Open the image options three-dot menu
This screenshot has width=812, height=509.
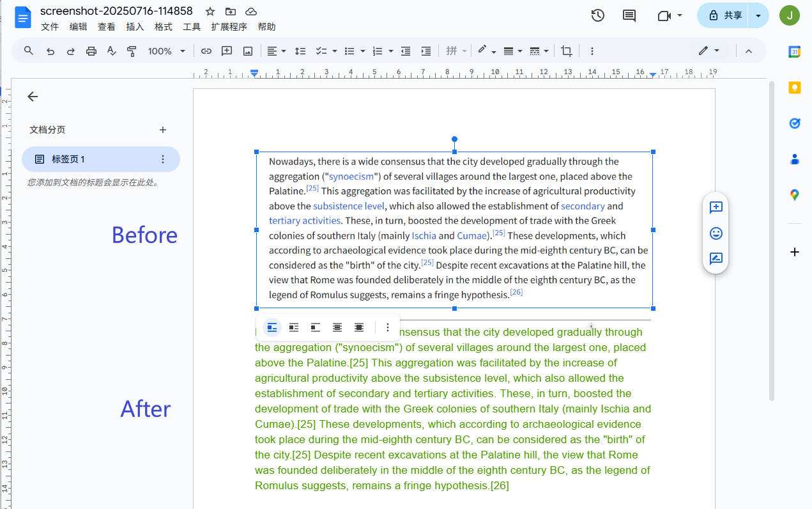(388, 327)
